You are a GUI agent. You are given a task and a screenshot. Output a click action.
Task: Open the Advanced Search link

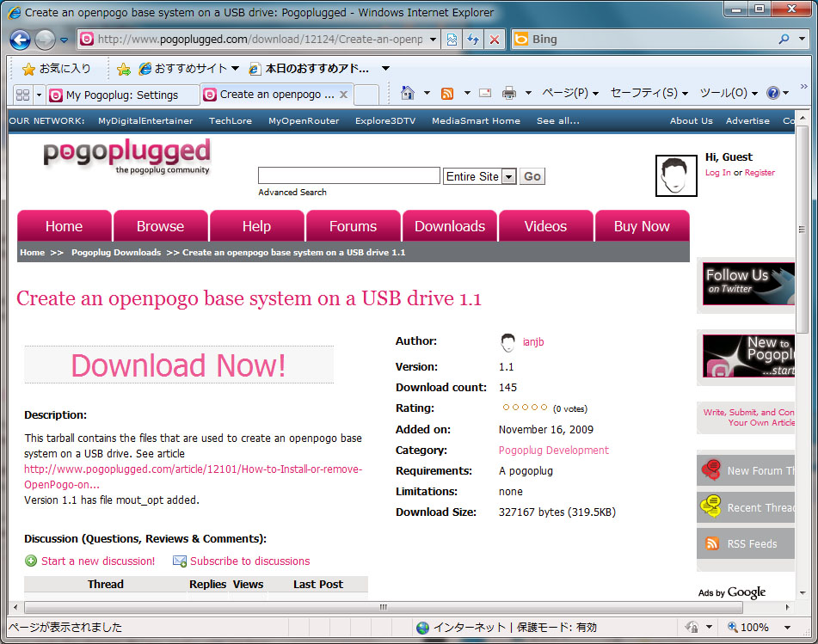click(x=292, y=193)
